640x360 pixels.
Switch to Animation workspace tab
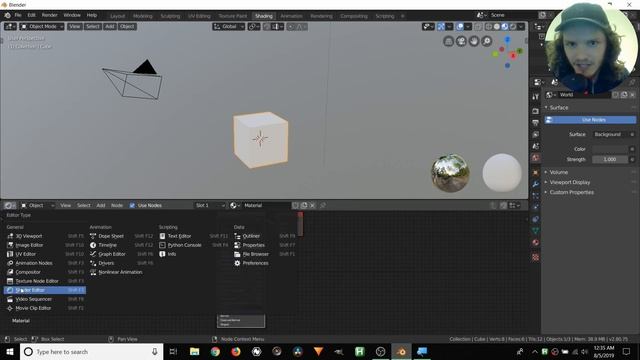click(291, 16)
